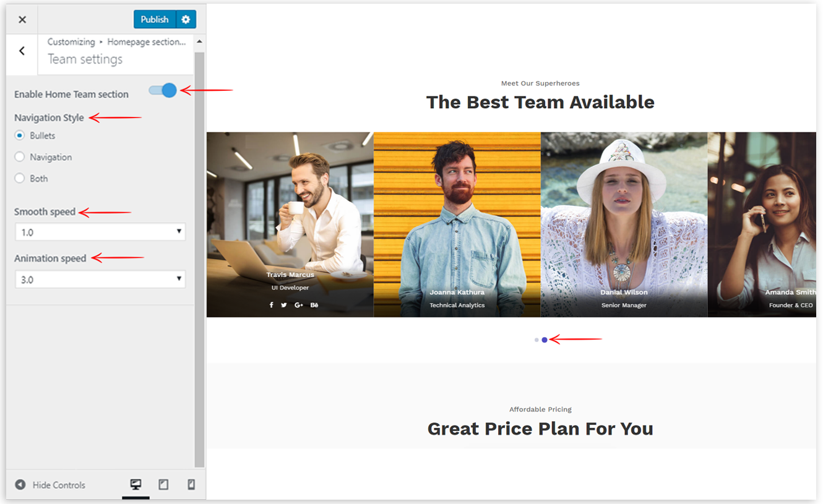Click Hide Controls at the bottom

50,485
